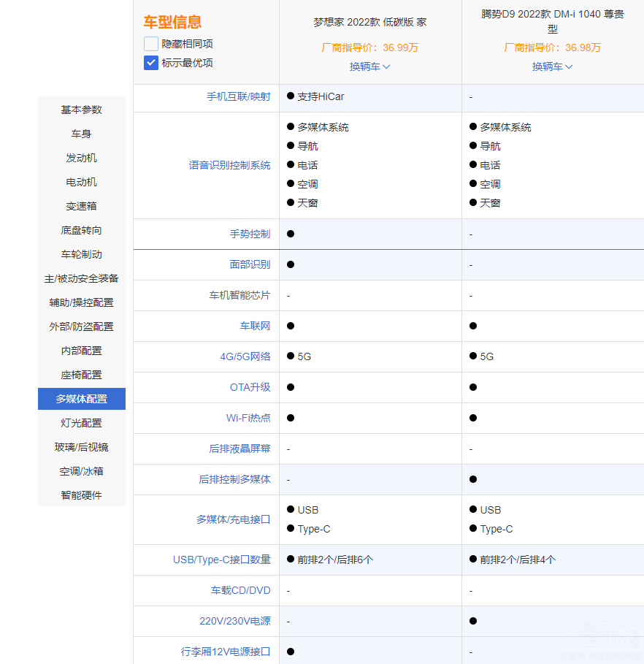Select 基本参数 in the sidebar

[x=82, y=110]
